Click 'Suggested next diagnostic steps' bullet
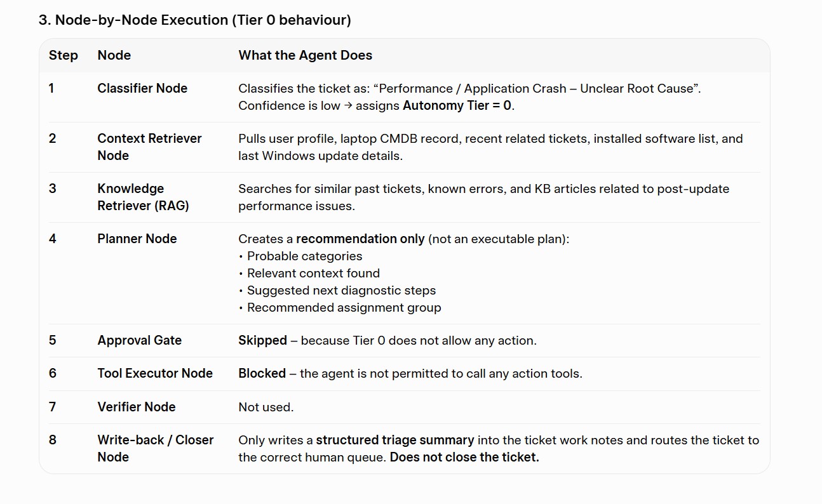The image size is (822, 504). [x=341, y=290]
